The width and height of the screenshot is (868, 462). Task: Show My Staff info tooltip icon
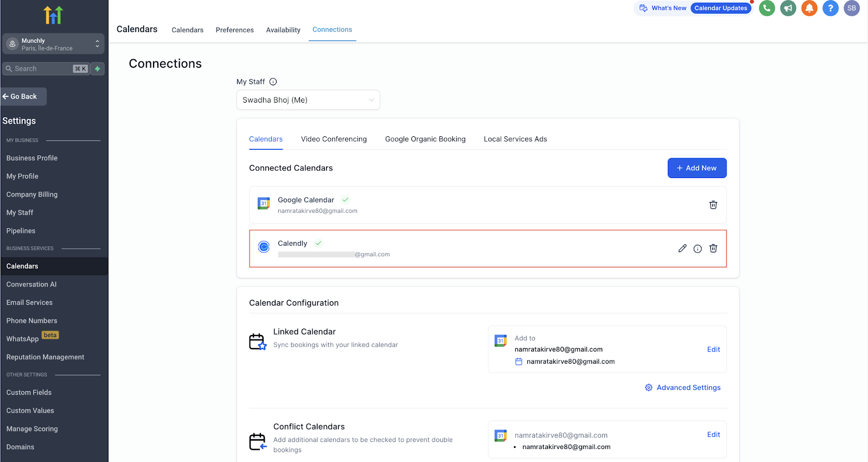(x=273, y=82)
